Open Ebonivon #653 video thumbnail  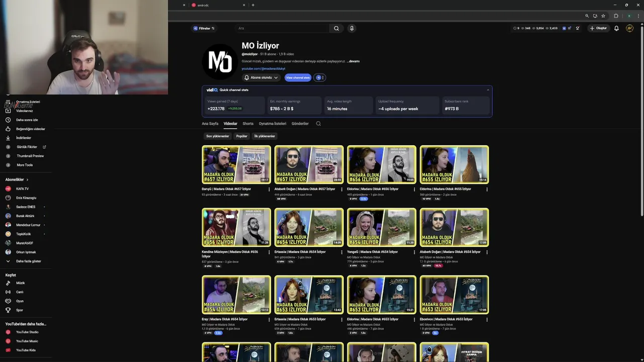pyautogui.click(x=454, y=295)
